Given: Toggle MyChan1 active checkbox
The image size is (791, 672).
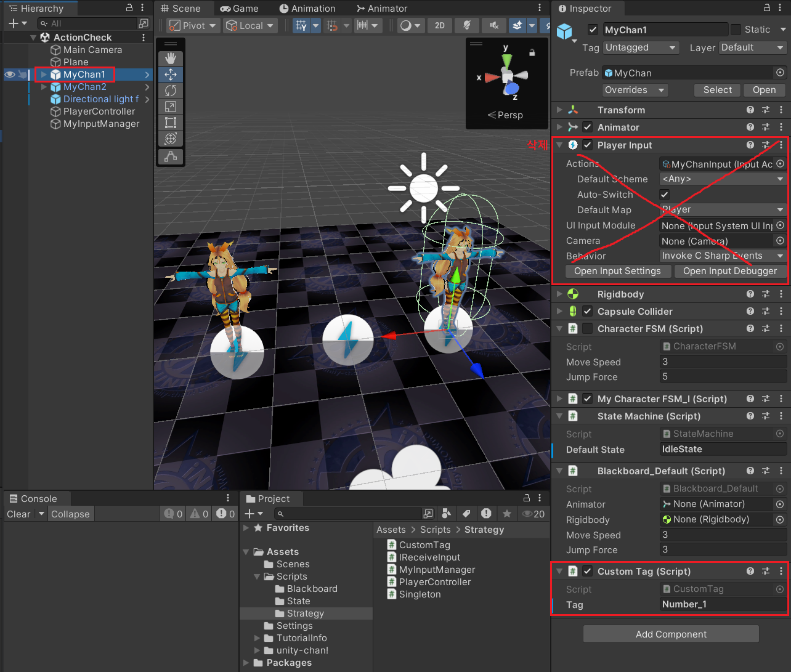Looking at the screenshot, I should click(593, 30).
